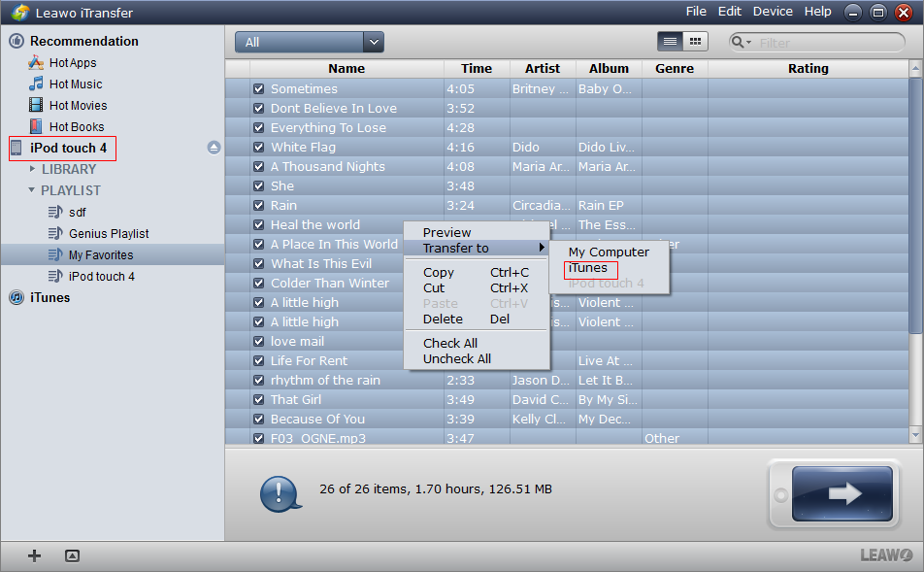Viewport: 924px width, 572px height.
Task: Eject the iPod touch 4 device
Action: coord(214,148)
